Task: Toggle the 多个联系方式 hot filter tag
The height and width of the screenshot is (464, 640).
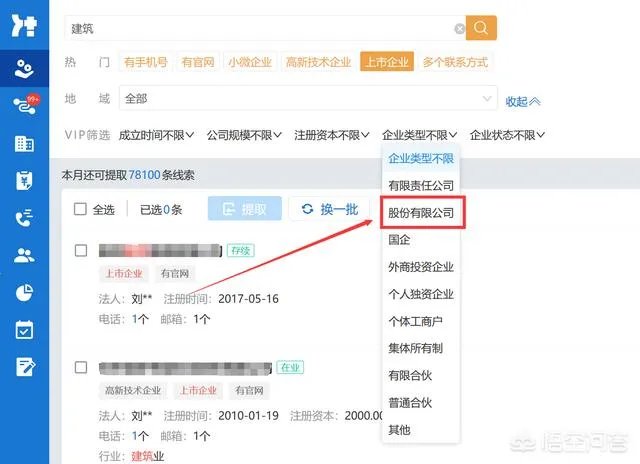Action: click(x=455, y=62)
